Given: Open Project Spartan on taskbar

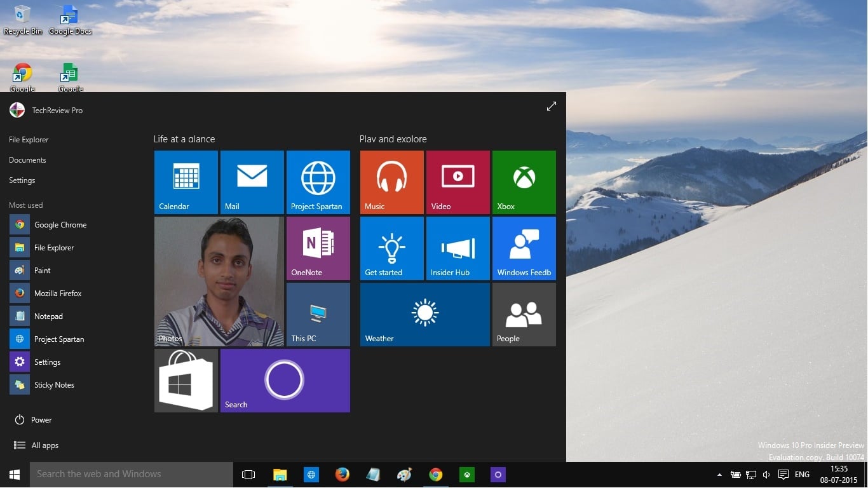Looking at the screenshot, I should [311, 475].
